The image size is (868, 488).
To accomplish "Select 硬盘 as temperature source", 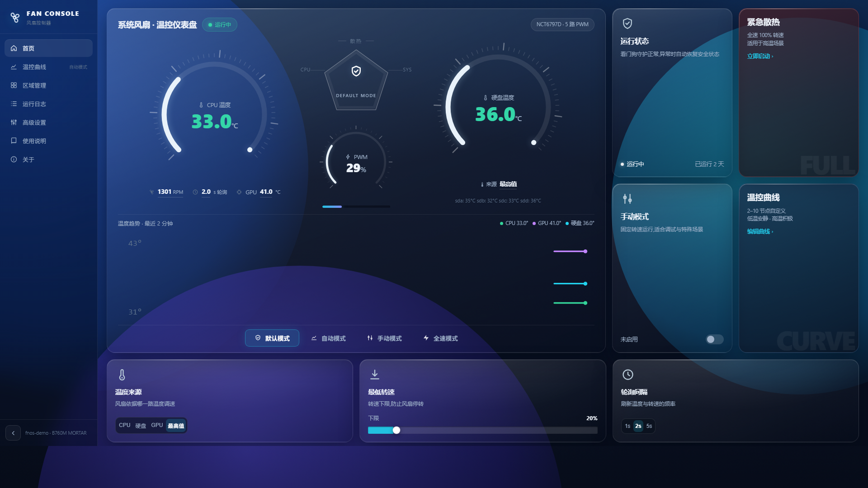I will (141, 425).
